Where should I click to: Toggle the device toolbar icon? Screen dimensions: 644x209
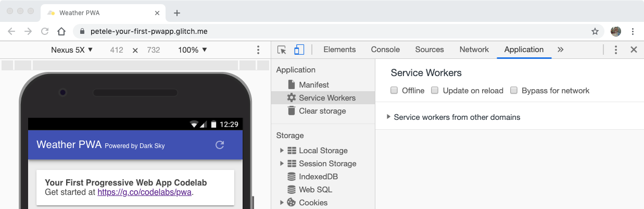pyautogui.click(x=299, y=50)
